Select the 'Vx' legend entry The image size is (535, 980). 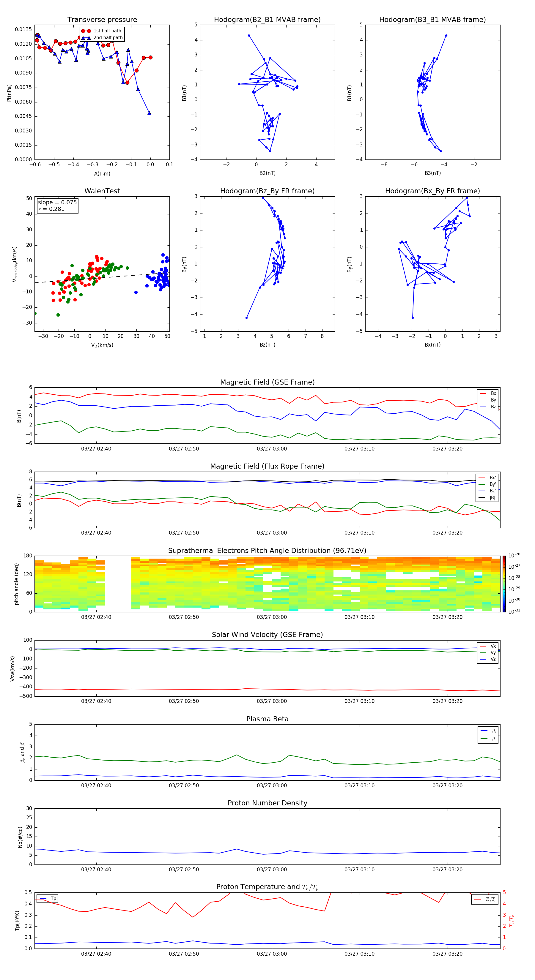pos(488,647)
